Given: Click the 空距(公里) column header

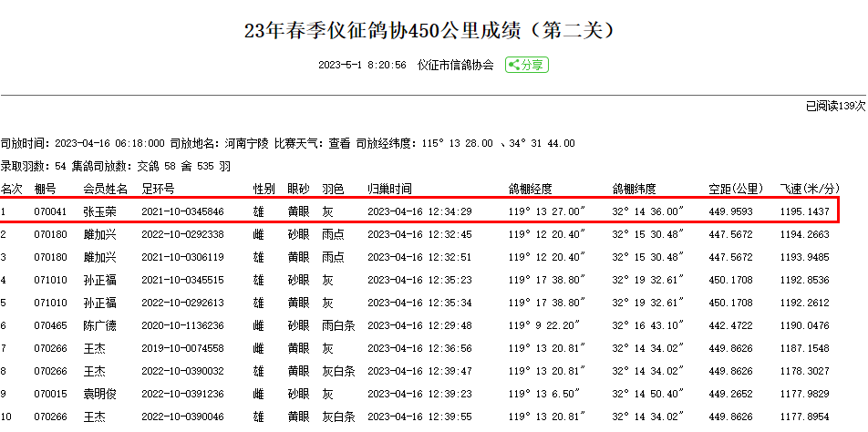Looking at the screenshot, I should pos(736,189).
